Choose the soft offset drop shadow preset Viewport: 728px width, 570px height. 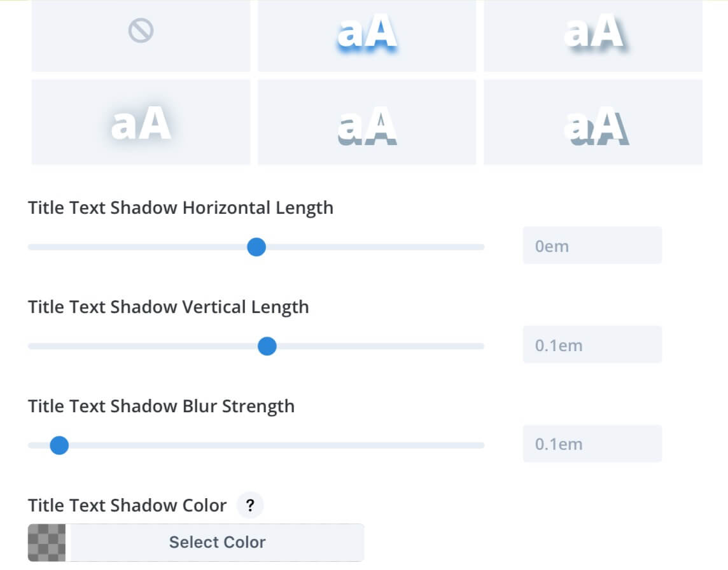(593, 36)
